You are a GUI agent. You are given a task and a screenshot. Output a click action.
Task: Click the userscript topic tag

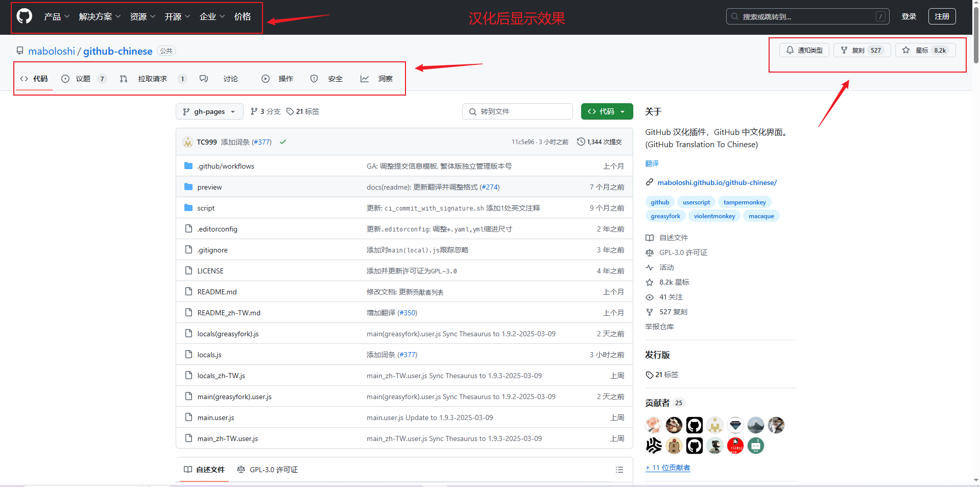click(697, 202)
